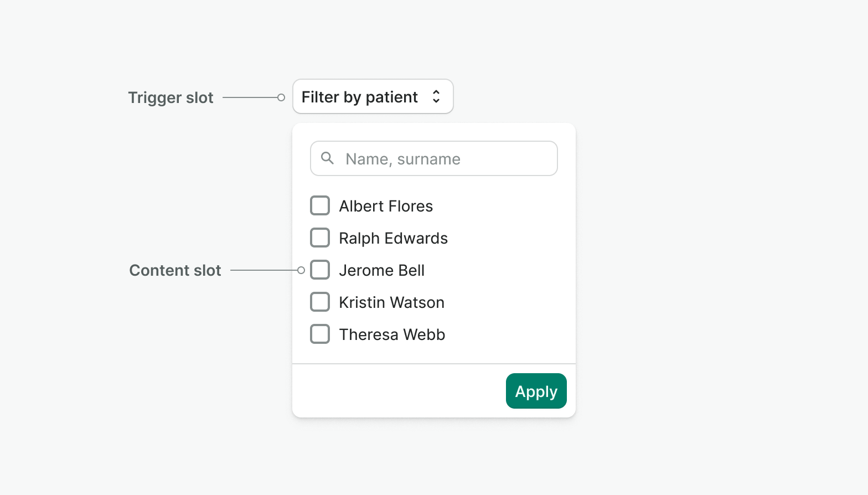Viewport: 868px width, 495px height.
Task: Enable the Kristin Watson checkbox
Action: point(320,302)
